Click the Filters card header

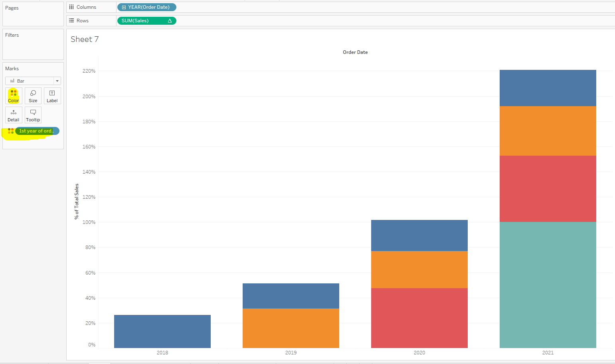pyautogui.click(x=12, y=35)
